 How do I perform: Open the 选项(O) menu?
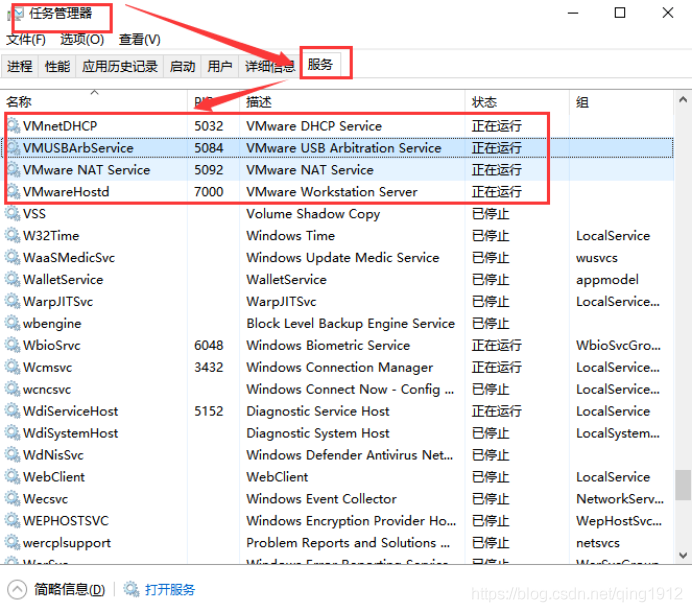click(x=82, y=40)
